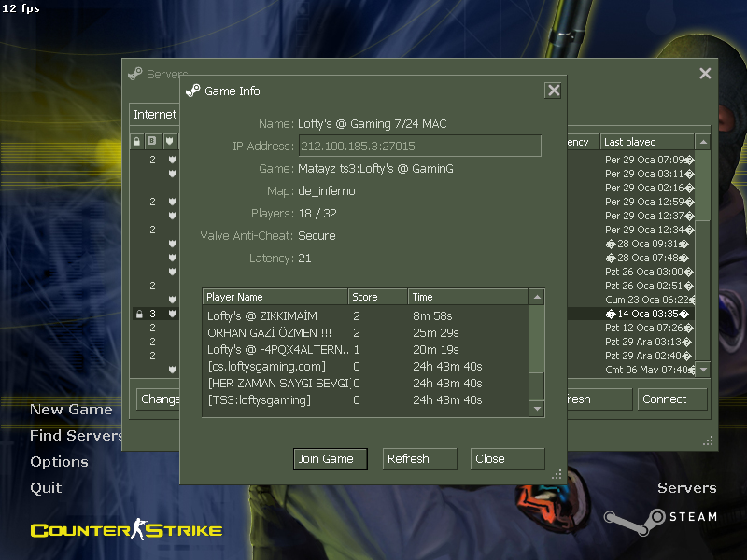747x560 pixels.
Task: Open Find Servers from main menu
Action: point(76,435)
